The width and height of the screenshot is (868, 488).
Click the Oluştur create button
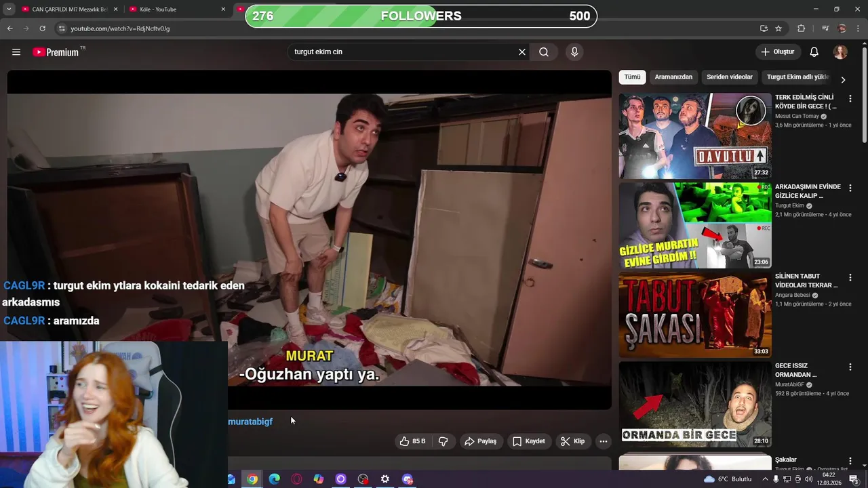[x=777, y=52]
